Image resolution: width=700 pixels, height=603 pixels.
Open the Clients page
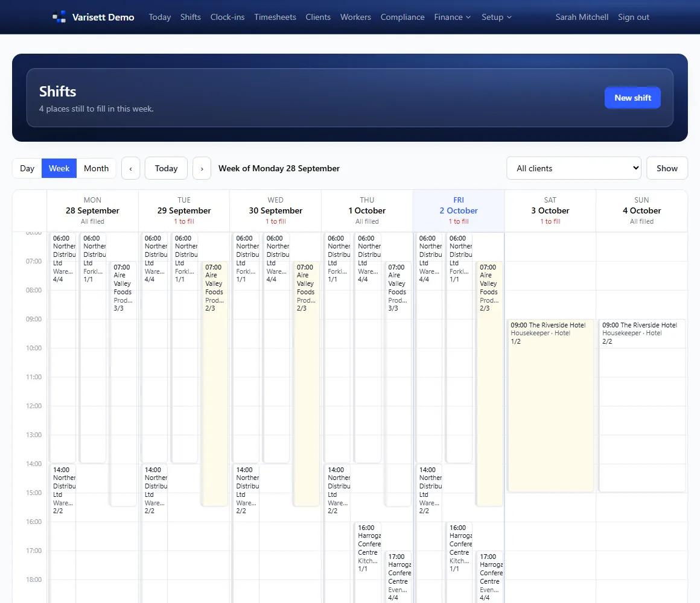click(x=318, y=17)
